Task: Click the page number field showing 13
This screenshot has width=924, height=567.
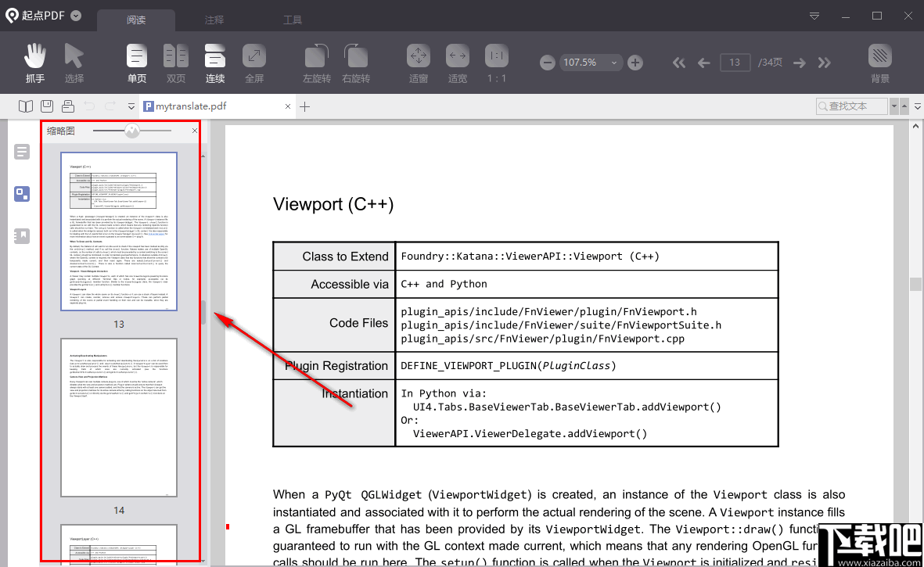Action: pyautogui.click(x=734, y=63)
